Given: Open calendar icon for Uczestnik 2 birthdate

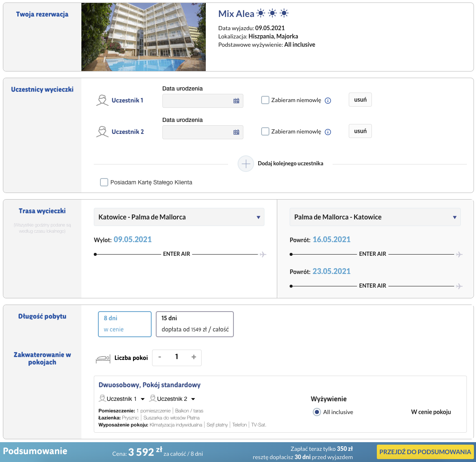Looking at the screenshot, I should [236, 132].
